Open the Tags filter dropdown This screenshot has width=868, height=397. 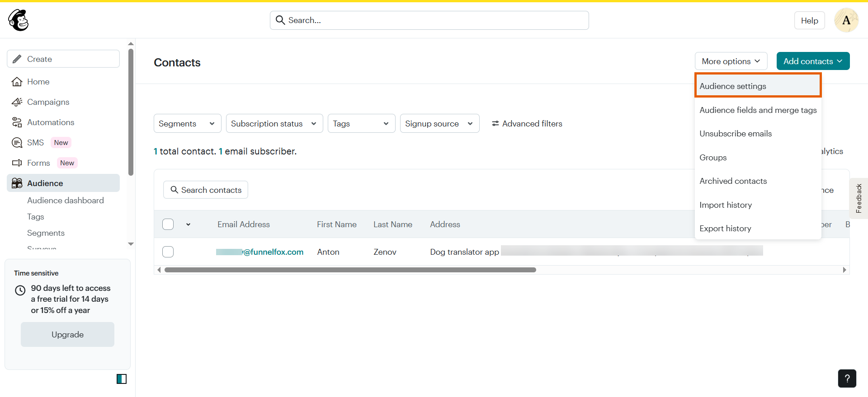[x=362, y=123]
